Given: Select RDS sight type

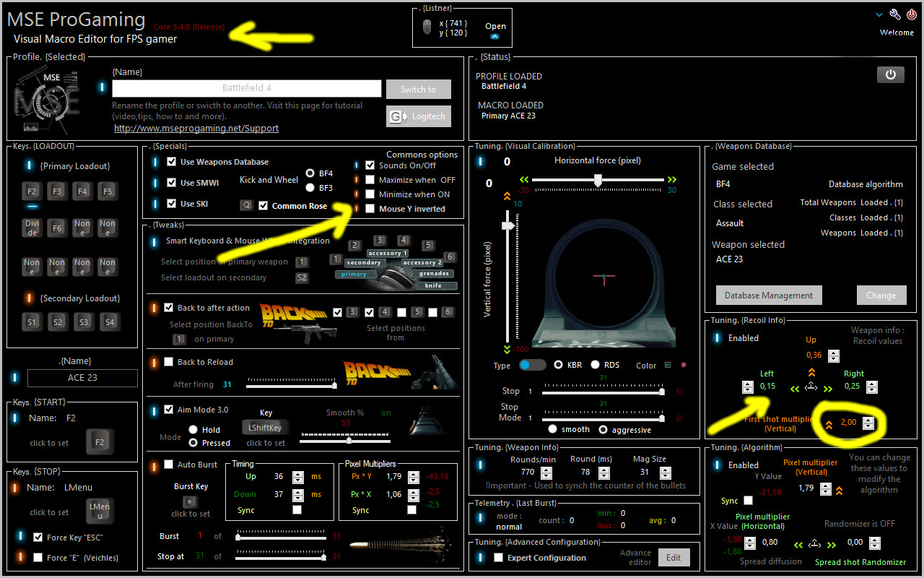Looking at the screenshot, I should coord(596,365).
